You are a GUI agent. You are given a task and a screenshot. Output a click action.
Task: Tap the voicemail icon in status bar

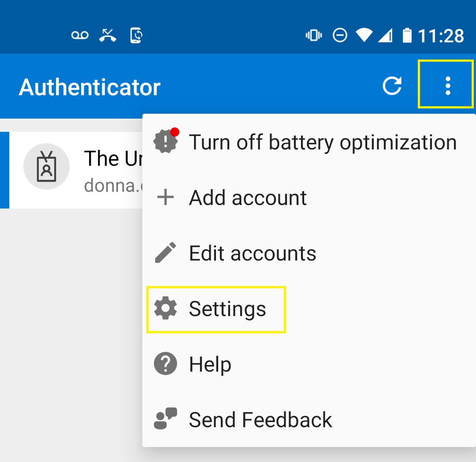coord(80,35)
